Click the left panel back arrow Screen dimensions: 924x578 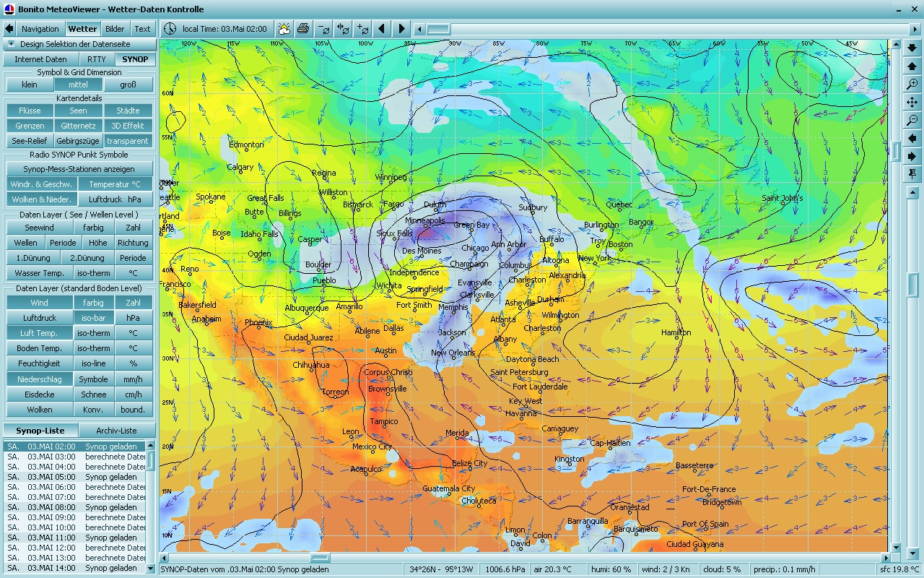9,29
